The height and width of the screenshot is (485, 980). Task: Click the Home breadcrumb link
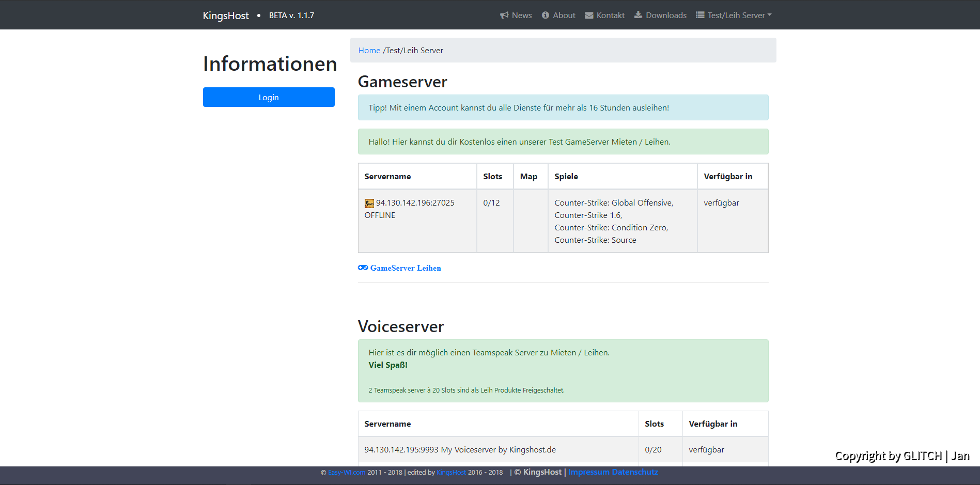tap(369, 51)
